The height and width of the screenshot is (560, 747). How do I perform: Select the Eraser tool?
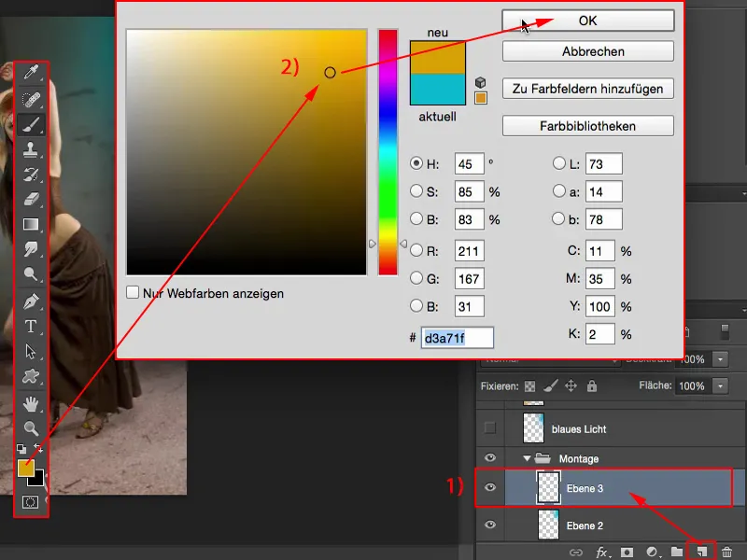click(31, 199)
